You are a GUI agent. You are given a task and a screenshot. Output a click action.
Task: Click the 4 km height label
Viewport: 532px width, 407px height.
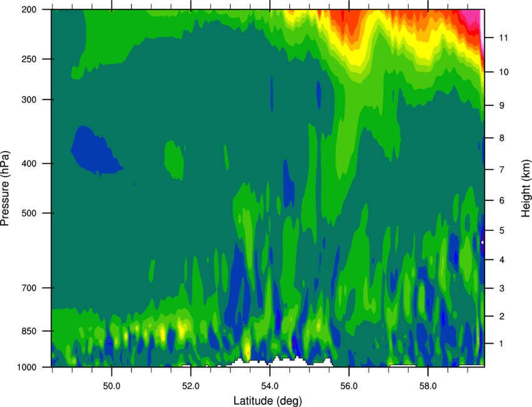click(x=502, y=260)
